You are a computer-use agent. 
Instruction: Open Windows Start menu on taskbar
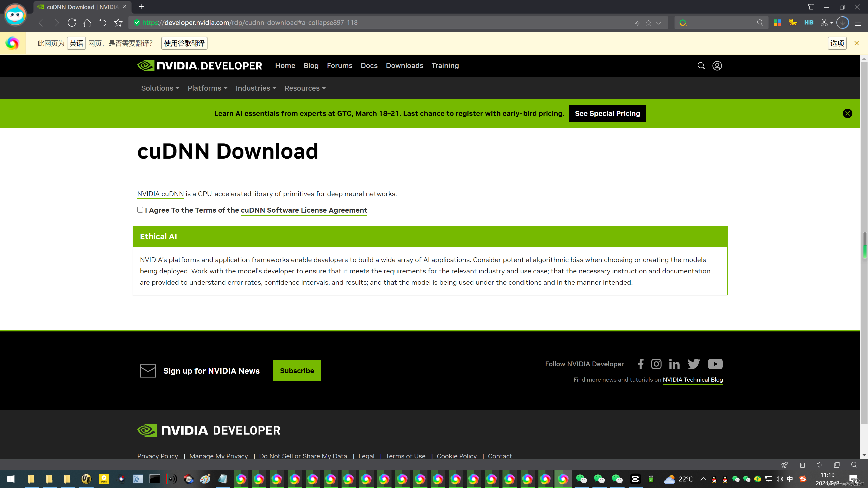click(x=11, y=479)
